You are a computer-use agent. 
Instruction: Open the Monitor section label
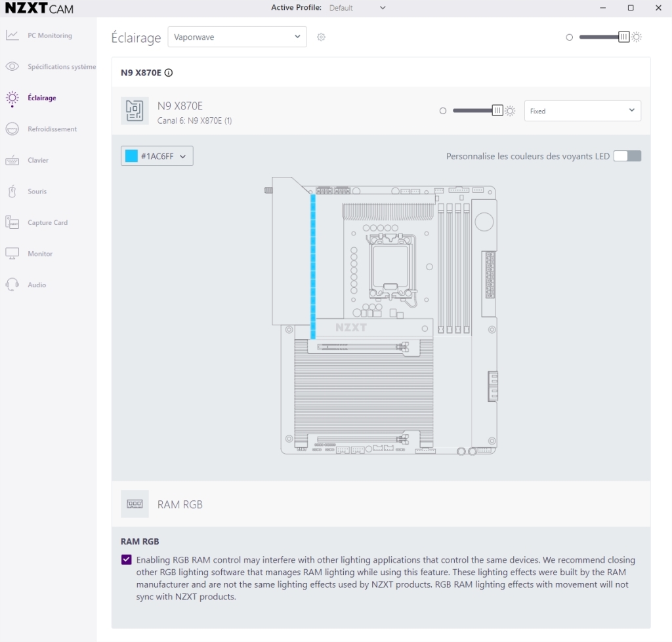coord(40,254)
